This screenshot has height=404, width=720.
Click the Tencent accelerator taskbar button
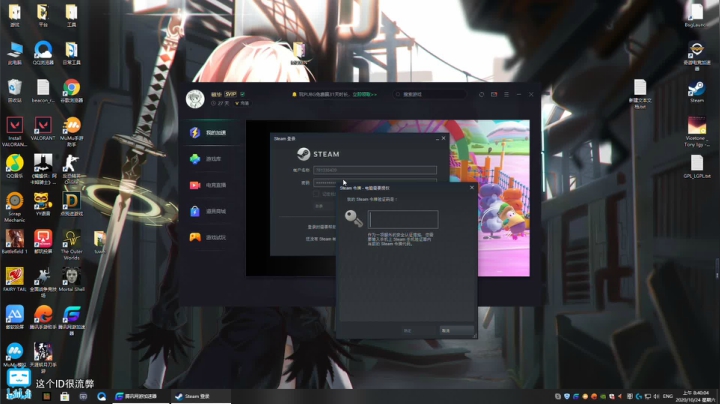click(141, 396)
